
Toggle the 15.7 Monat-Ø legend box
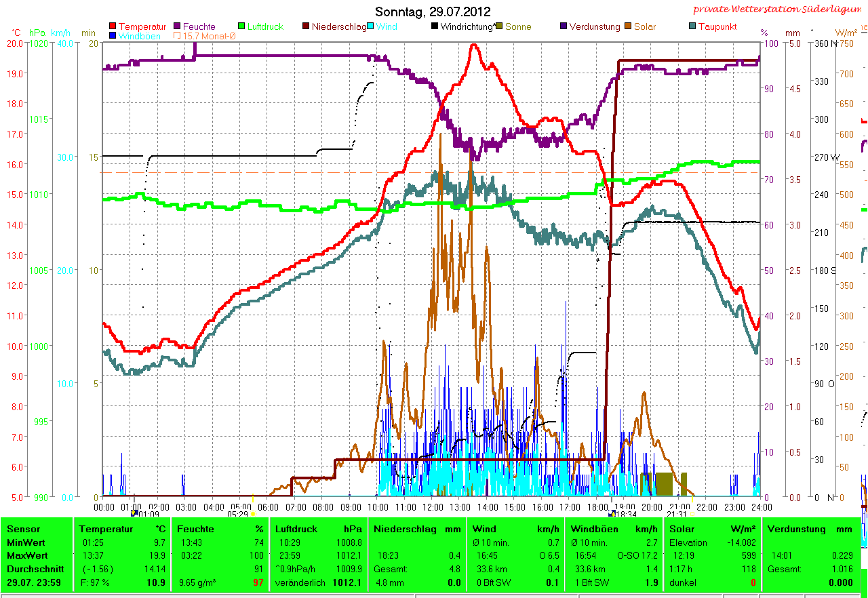click(x=178, y=36)
